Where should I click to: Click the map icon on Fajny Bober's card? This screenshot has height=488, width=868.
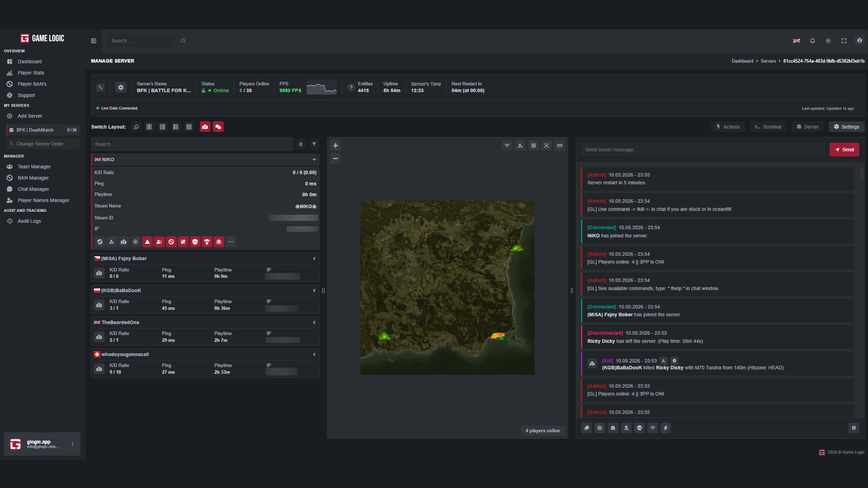click(99, 273)
